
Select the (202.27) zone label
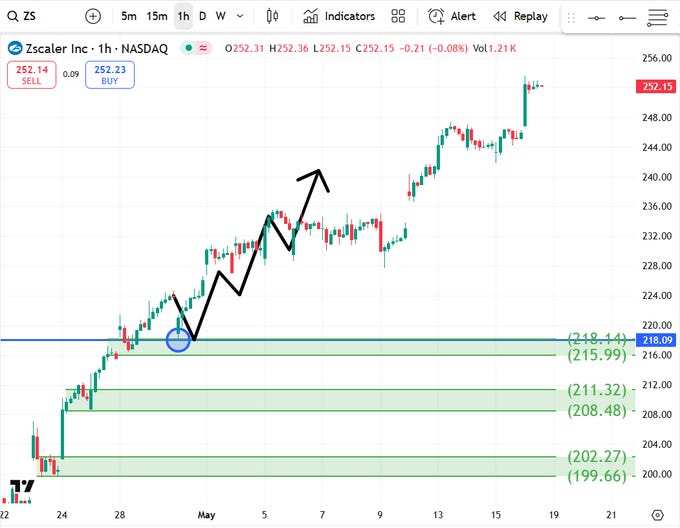(x=597, y=456)
